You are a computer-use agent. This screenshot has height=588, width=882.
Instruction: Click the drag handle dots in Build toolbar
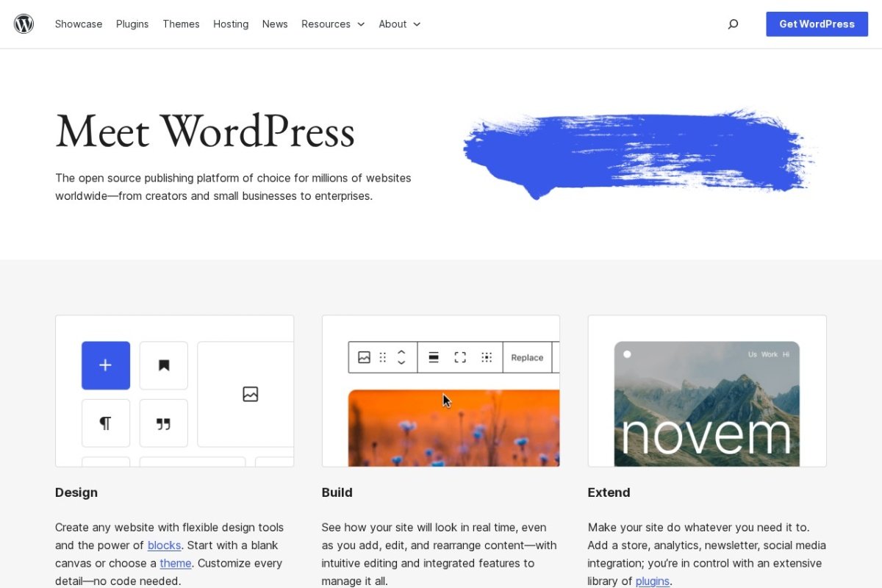[383, 357]
